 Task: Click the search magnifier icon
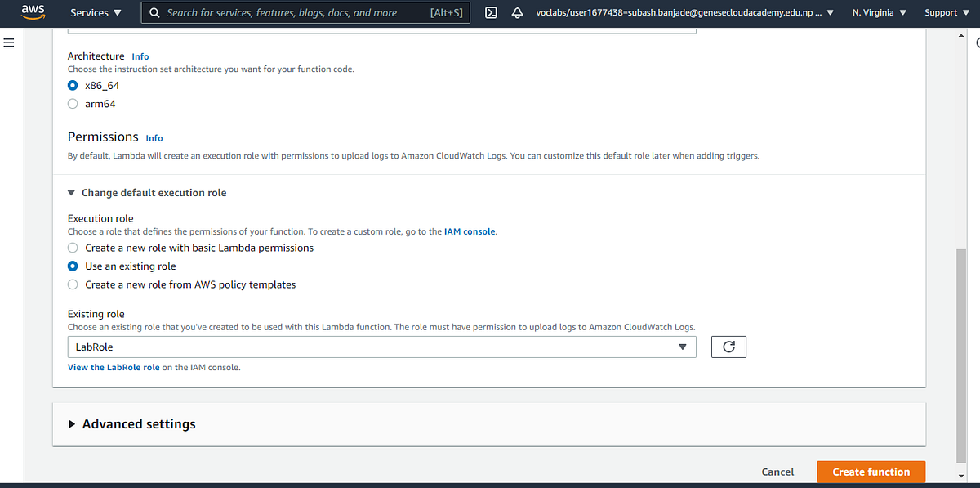[154, 12]
